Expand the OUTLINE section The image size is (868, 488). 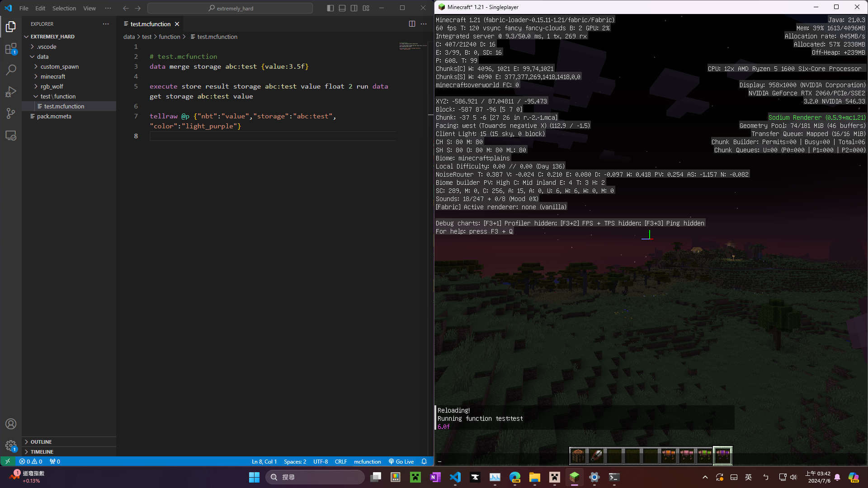[x=41, y=442]
